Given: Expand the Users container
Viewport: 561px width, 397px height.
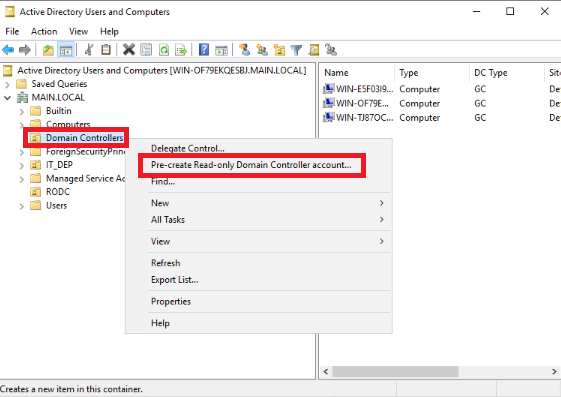Looking at the screenshot, I should coord(21,206).
